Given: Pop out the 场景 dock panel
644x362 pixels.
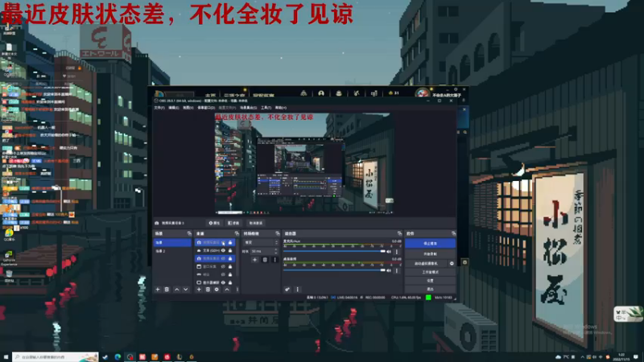Looking at the screenshot, I should pyautogui.click(x=189, y=233).
